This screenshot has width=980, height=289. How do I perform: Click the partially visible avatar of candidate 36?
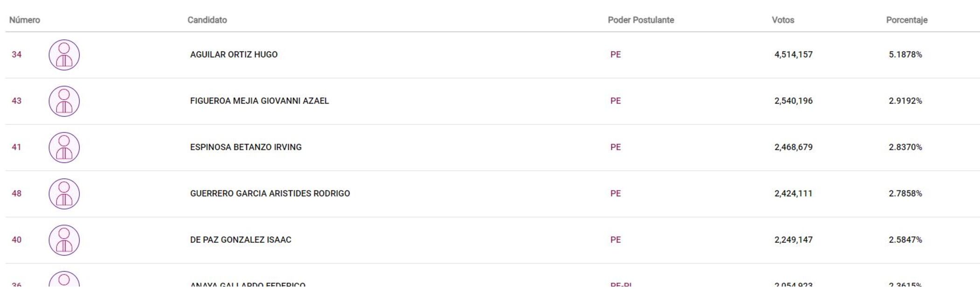[x=64, y=280]
